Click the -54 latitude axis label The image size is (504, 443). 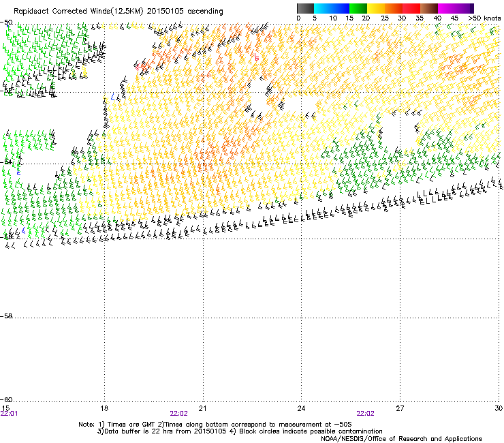coord(6,162)
